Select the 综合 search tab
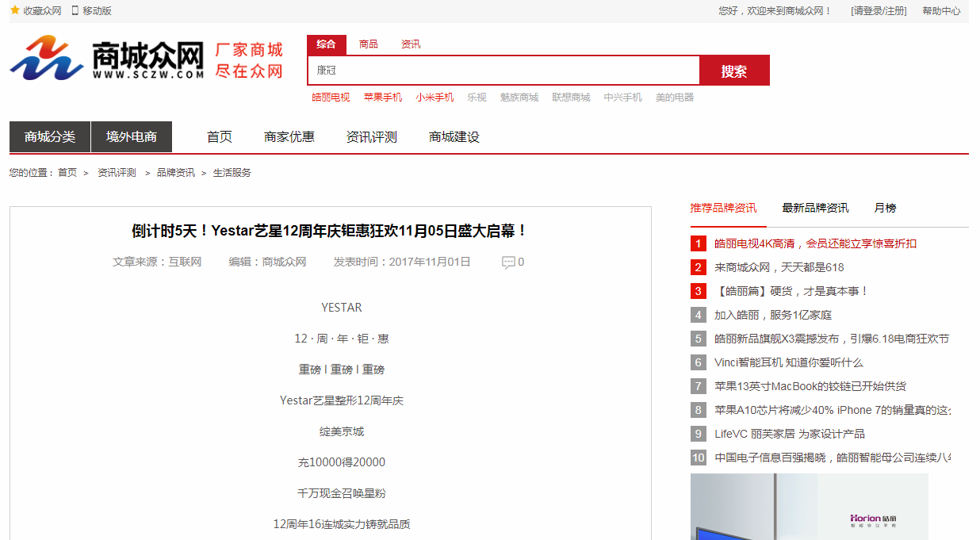 click(327, 44)
